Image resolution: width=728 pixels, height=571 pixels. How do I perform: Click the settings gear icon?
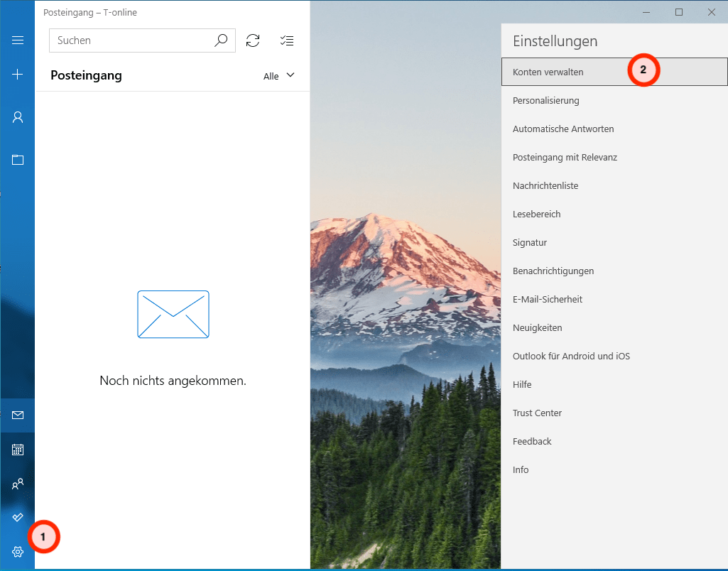(x=18, y=552)
